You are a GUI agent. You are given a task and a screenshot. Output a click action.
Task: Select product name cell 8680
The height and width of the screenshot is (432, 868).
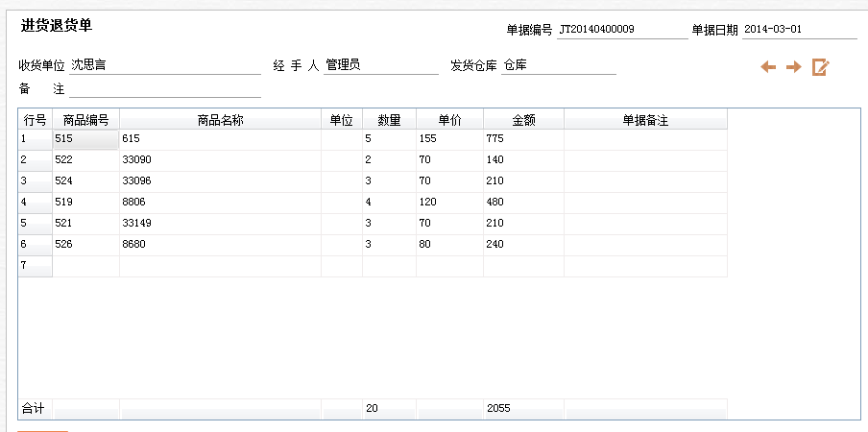(x=220, y=245)
